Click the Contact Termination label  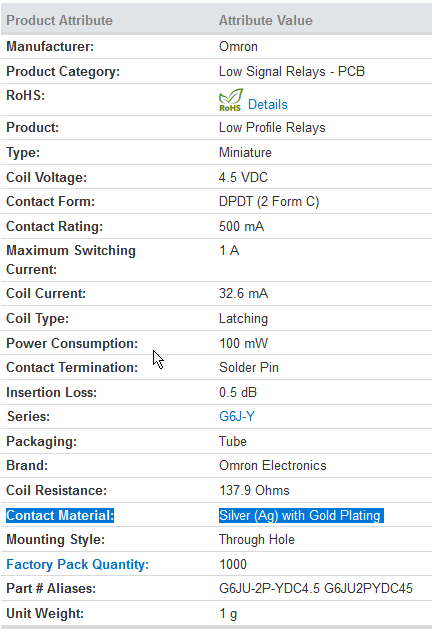[x=72, y=367]
